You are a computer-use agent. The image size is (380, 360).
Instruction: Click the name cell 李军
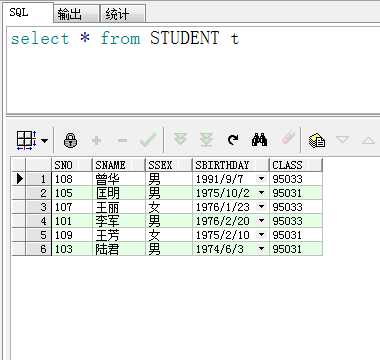pos(118,221)
